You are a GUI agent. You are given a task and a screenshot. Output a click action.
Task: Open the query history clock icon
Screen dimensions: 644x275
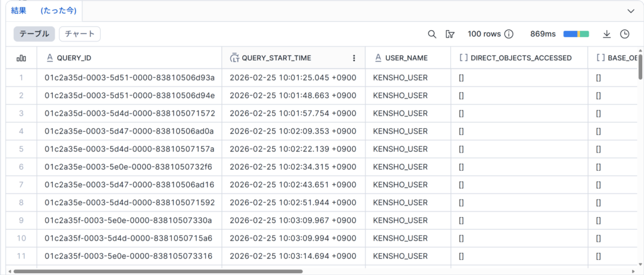[625, 34]
